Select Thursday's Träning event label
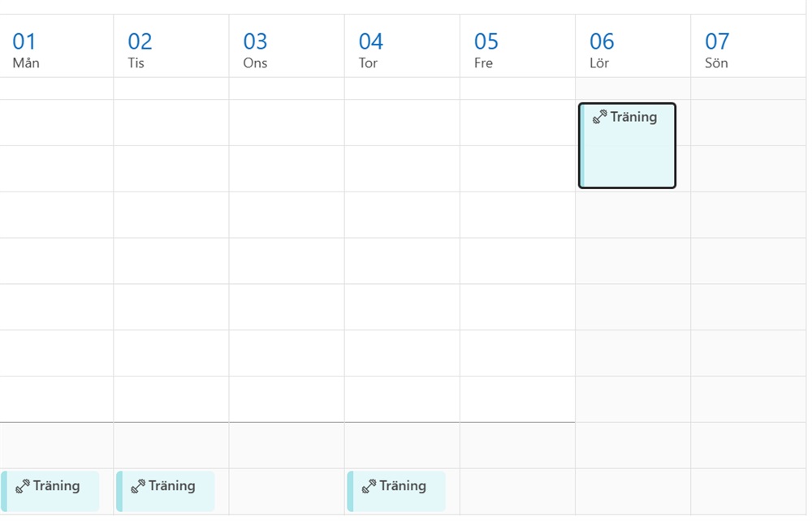 pos(402,486)
